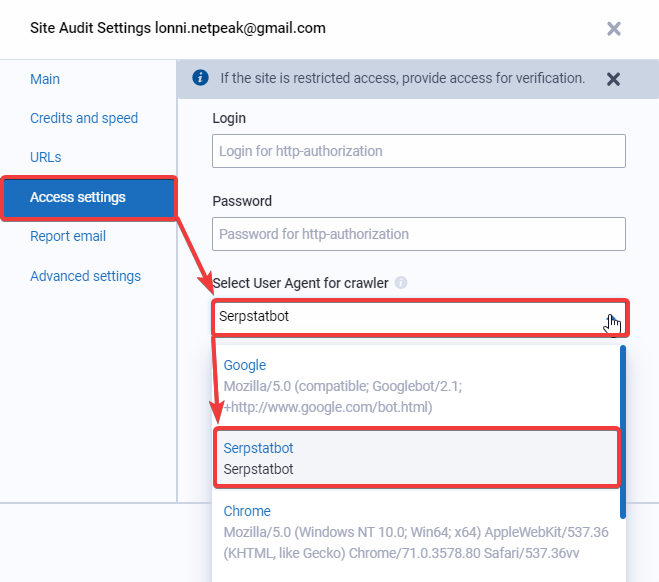Close the Site Audit Settings dialog

[x=614, y=29]
